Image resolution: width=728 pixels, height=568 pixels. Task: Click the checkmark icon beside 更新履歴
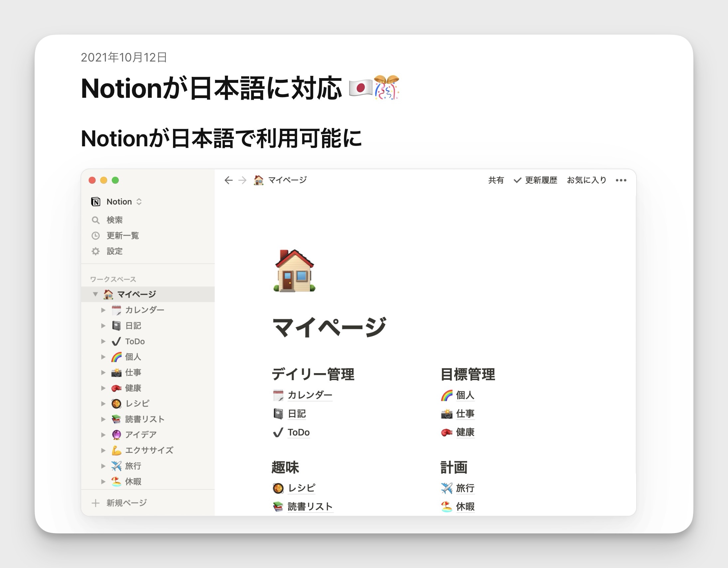pyautogui.click(x=517, y=180)
